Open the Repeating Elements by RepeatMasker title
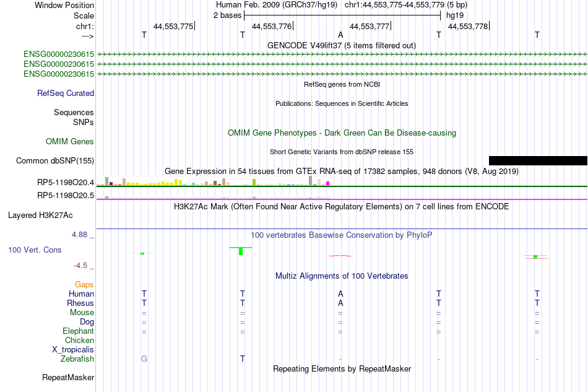Image resolution: width=588 pixels, height=392 pixels. point(342,368)
